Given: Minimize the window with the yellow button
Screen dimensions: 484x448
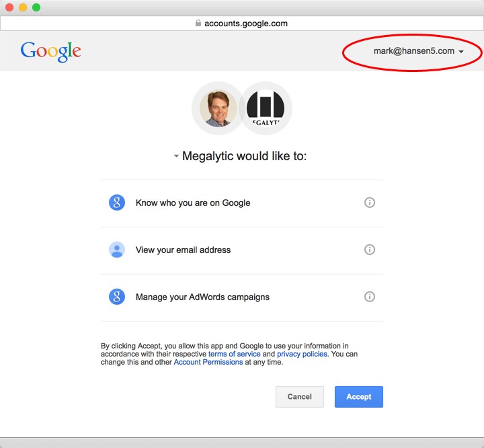Looking at the screenshot, I should tap(23, 7).
